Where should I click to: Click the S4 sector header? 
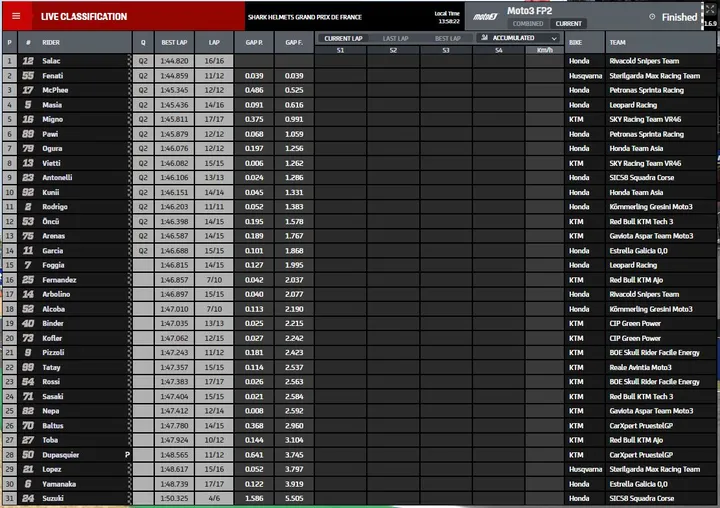coord(499,50)
